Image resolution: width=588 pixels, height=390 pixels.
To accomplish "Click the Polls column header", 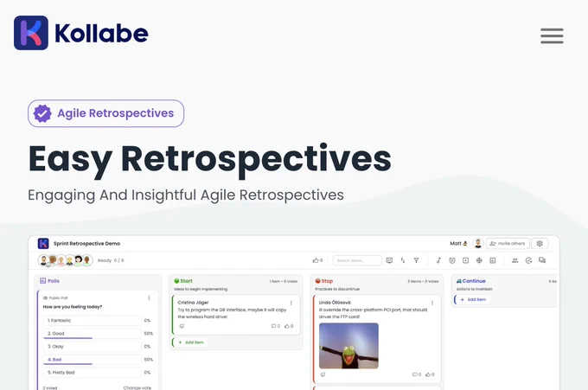I will pyautogui.click(x=49, y=281).
